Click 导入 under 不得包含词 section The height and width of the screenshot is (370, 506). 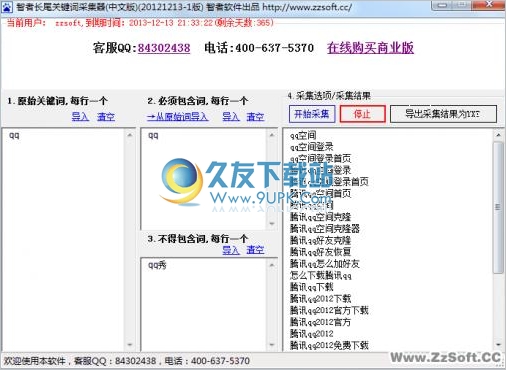pos(231,250)
